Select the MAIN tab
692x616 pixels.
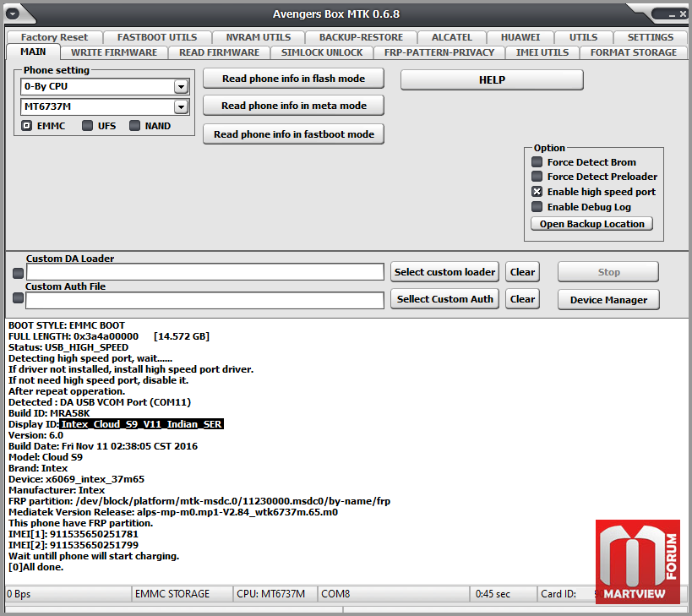pos(33,52)
